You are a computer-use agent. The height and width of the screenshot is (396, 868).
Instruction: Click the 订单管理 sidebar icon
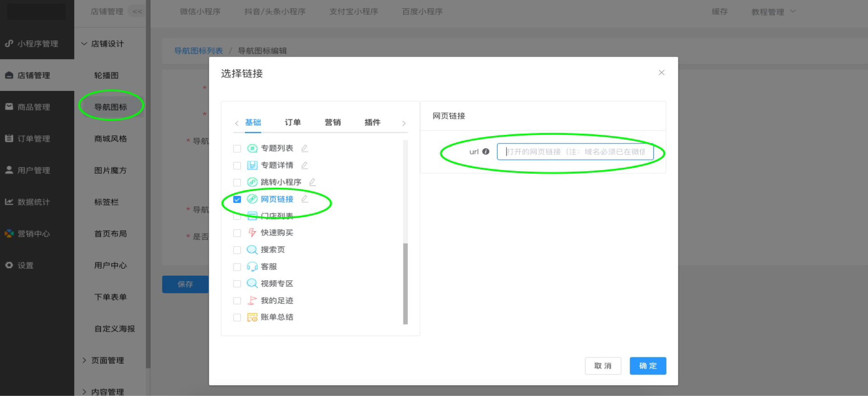[x=9, y=139]
